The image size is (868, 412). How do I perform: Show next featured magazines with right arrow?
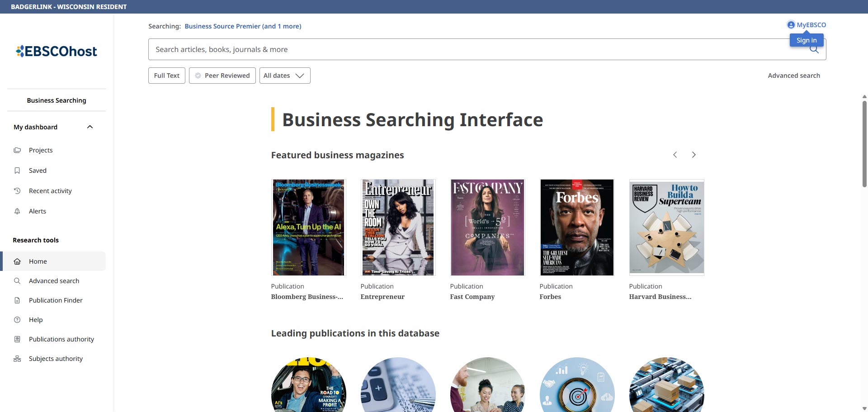pos(694,155)
